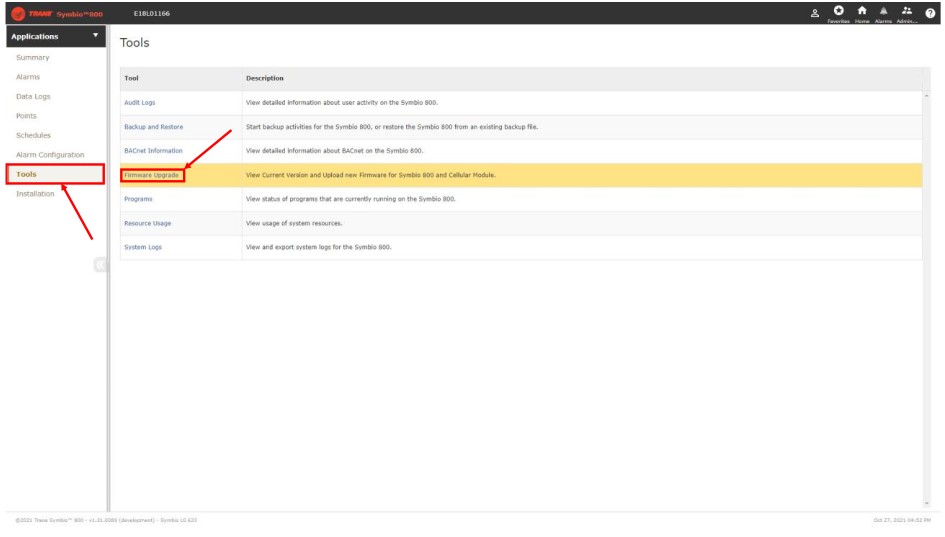Click the device name E18L01166
This screenshot has height=537, width=945.
pyautogui.click(x=151, y=13)
